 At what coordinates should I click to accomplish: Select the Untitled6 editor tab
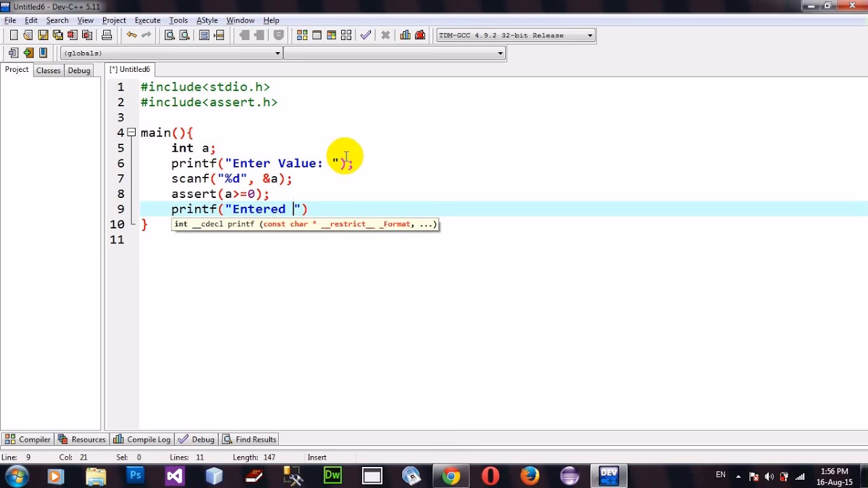coord(130,69)
